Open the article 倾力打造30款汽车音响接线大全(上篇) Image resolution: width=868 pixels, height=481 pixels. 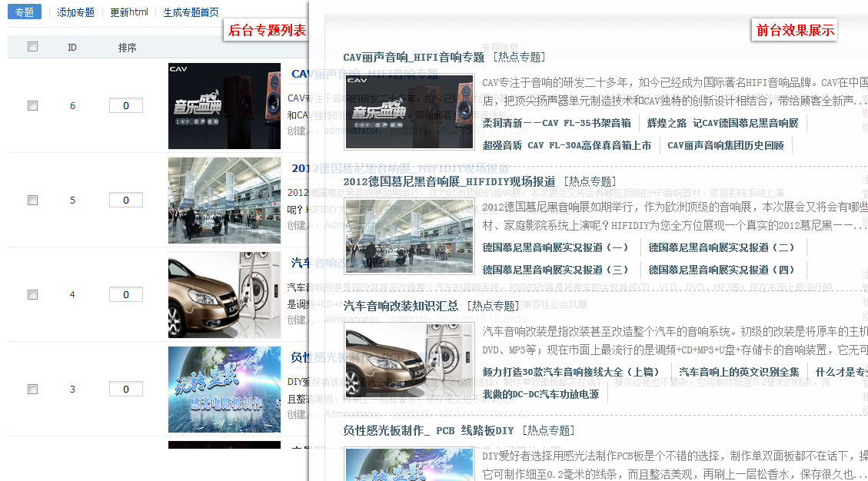(x=570, y=372)
